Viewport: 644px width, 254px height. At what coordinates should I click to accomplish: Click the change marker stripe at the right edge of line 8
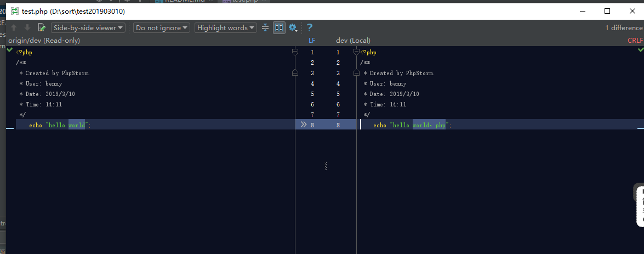click(640, 128)
